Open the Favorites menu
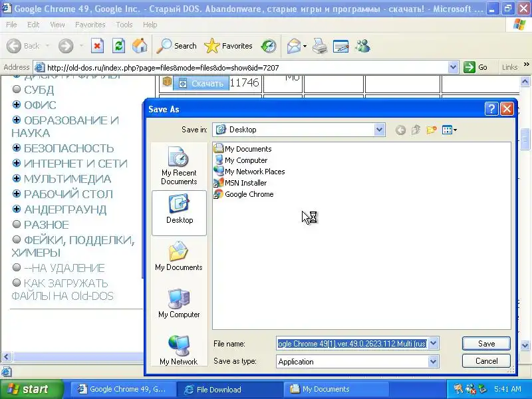 click(90, 25)
